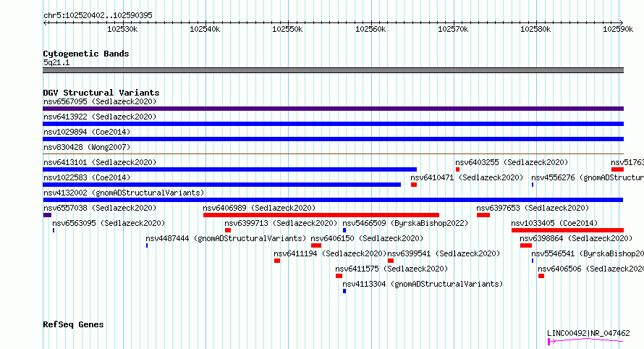The width and height of the screenshot is (644, 349).
Task: Select the nsv6413101 (Sedlazeck2020) label
Action: pos(100,162)
